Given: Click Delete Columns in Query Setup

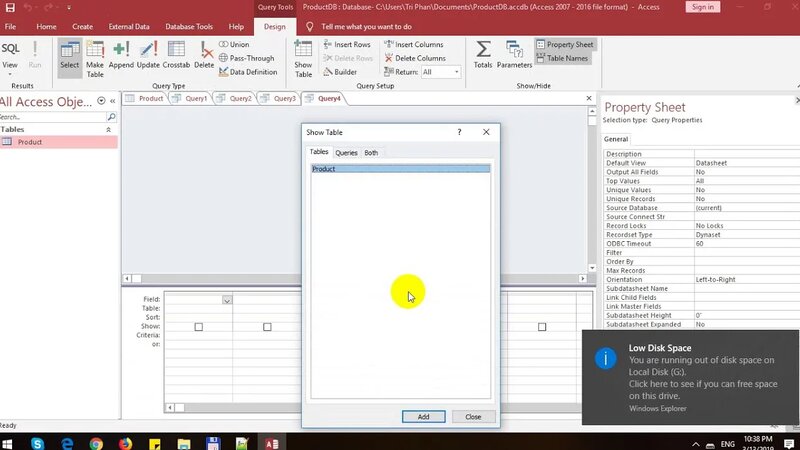Looking at the screenshot, I should [415, 58].
